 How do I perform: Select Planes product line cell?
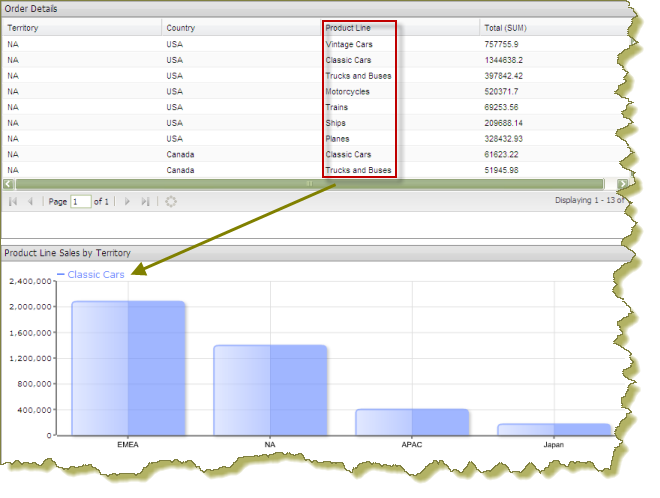[x=337, y=138]
